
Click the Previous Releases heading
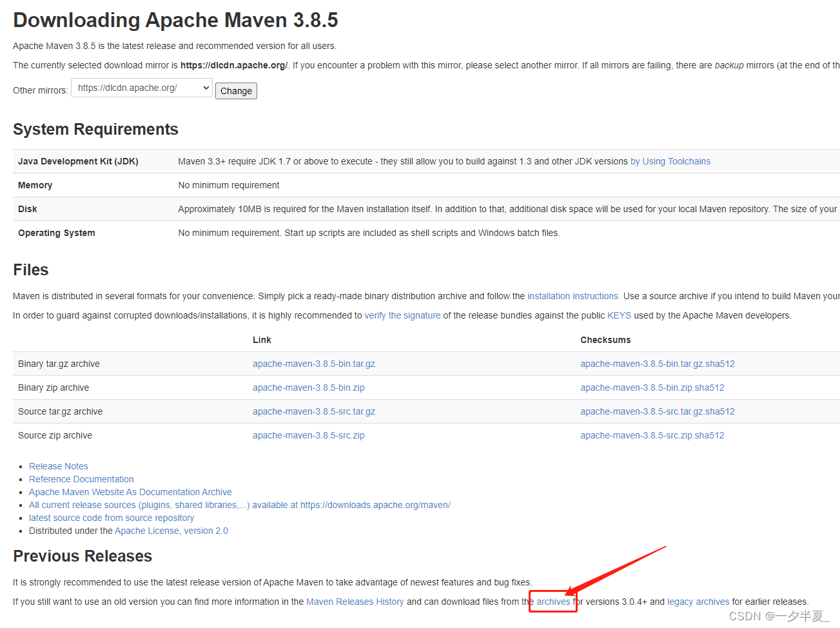83,556
